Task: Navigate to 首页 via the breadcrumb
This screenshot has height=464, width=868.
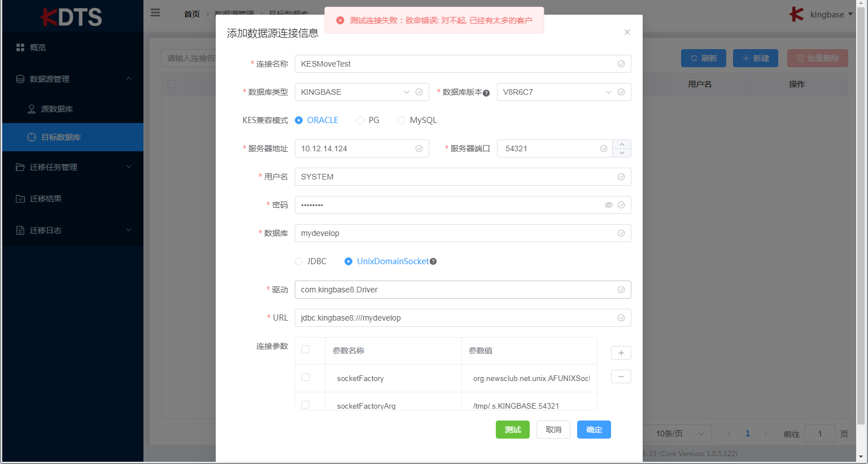Action: [191, 14]
